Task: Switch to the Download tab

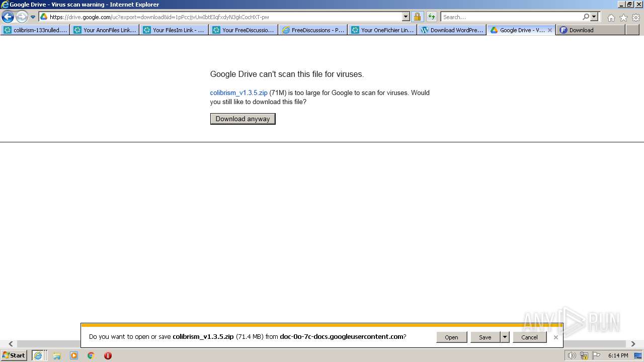Action: pyautogui.click(x=591, y=30)
